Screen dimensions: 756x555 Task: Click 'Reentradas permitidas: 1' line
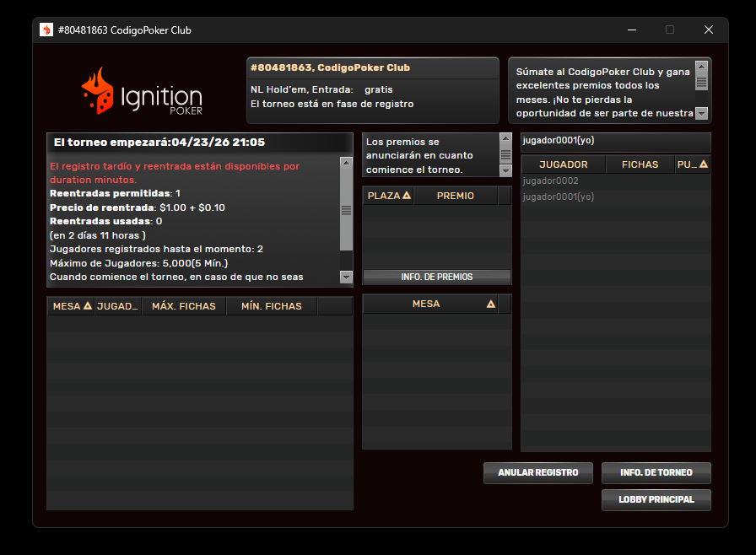coord(115,193)
